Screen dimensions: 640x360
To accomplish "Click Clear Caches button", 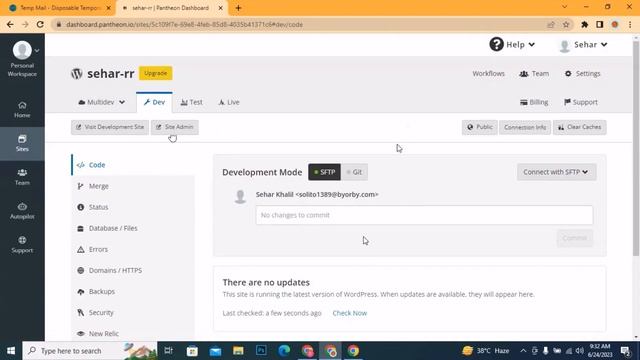I will click(580, 127).
